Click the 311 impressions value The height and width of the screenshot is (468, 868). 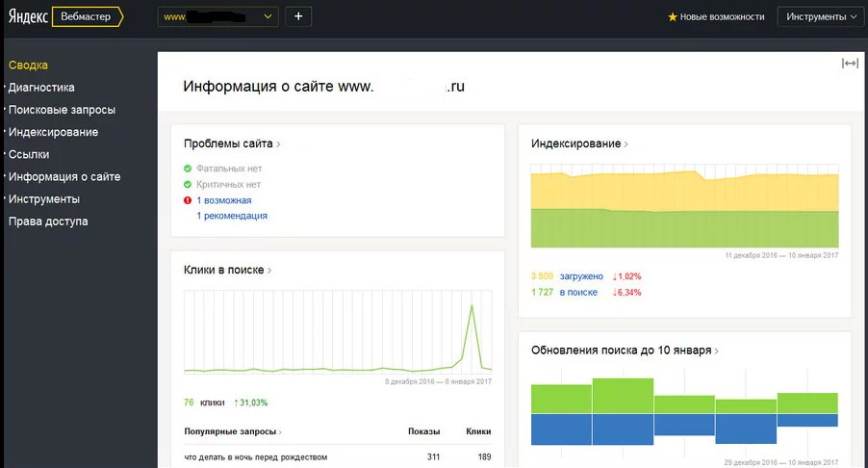click(x=433, y=456)
